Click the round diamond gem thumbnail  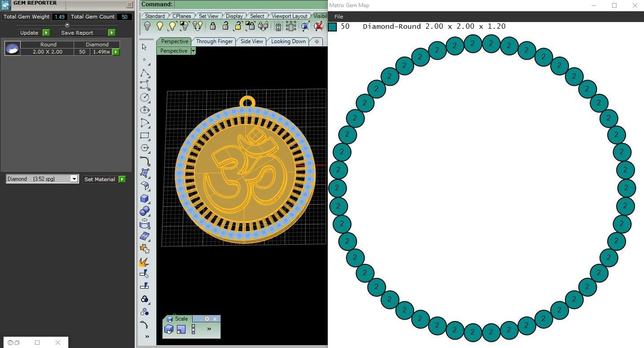click(x=12, y=48)
